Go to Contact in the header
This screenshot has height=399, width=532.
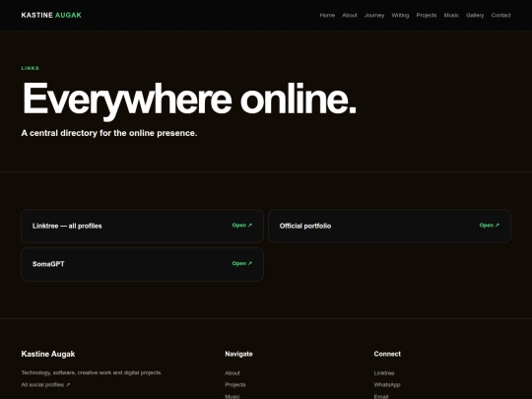pos(500,15)
